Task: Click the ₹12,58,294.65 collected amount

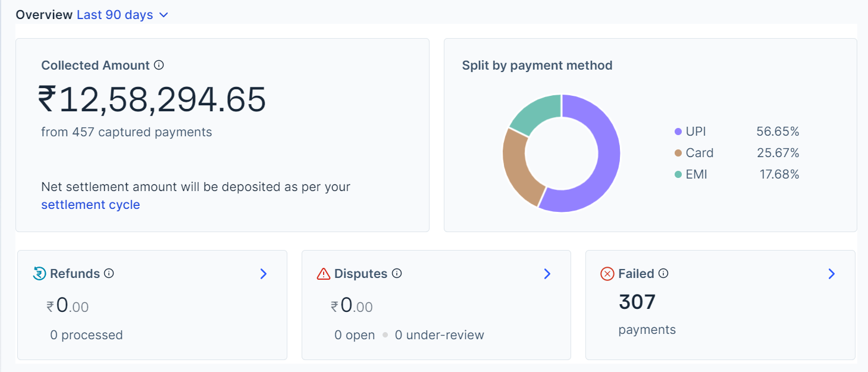Action: (x=152, y=99)
